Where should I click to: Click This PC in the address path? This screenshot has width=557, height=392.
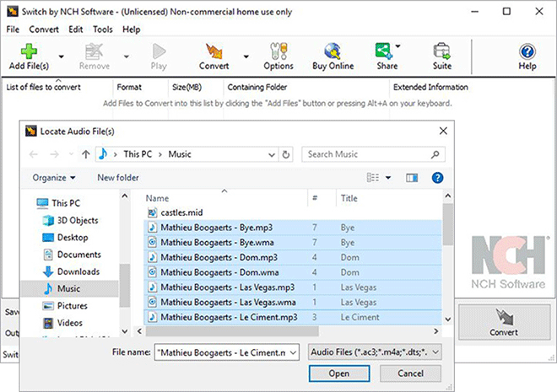[138, 154]
